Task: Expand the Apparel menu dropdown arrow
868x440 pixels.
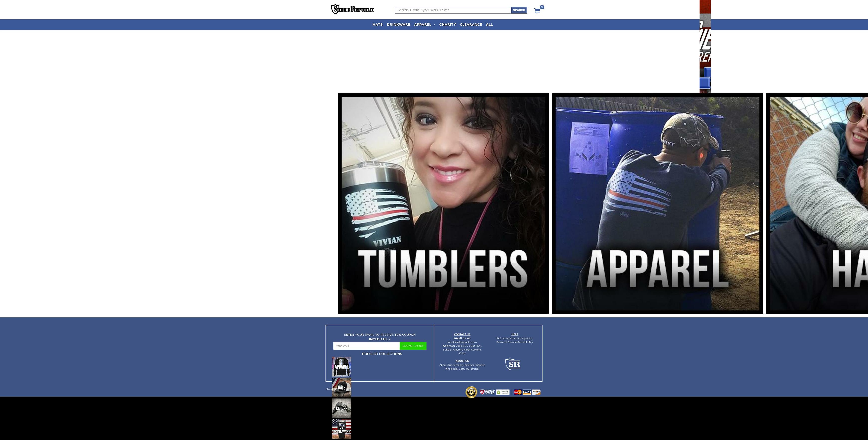Action: (434, 25)
